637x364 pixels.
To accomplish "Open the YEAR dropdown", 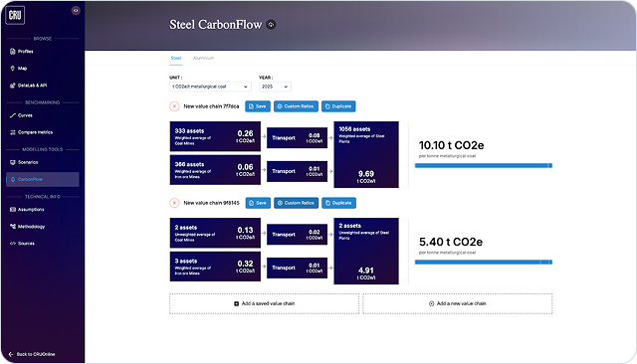I will tap(275, 87).
